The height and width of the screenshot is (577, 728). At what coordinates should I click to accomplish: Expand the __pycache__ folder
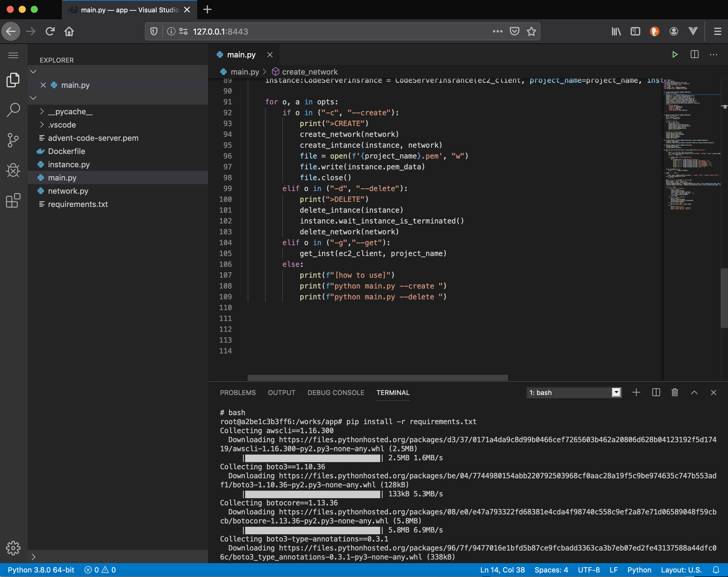(42, 112)
